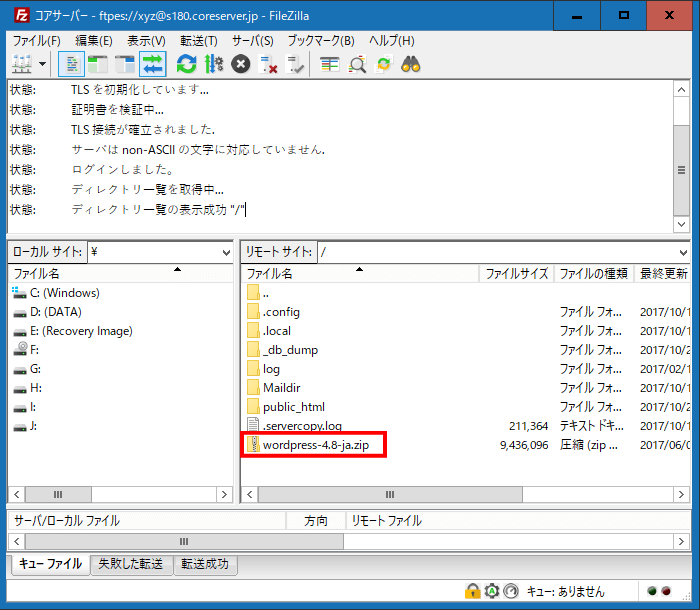This screenshot has height=610, width=700.
Task: Switch to the 転送成功 tab
Action: 205,564
